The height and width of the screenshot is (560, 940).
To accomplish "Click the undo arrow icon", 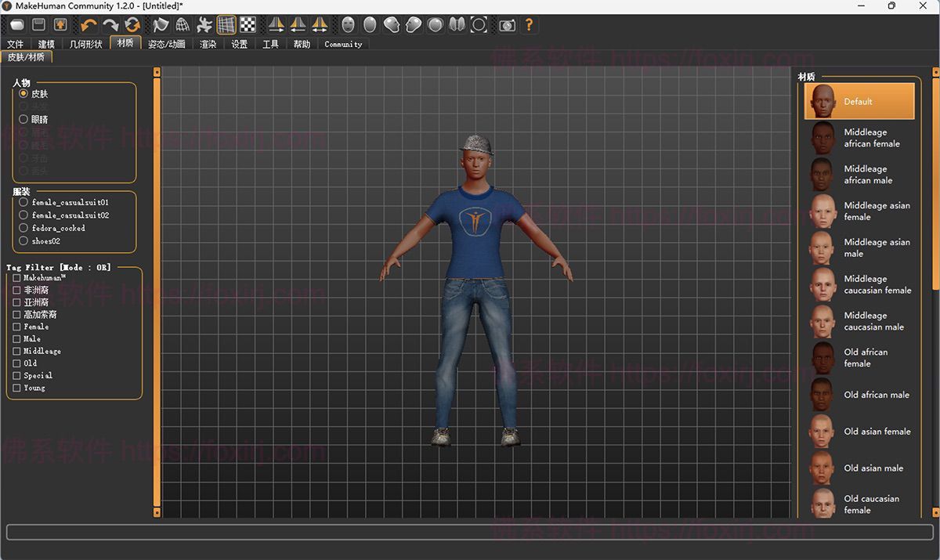I will [x=89, y=25].
